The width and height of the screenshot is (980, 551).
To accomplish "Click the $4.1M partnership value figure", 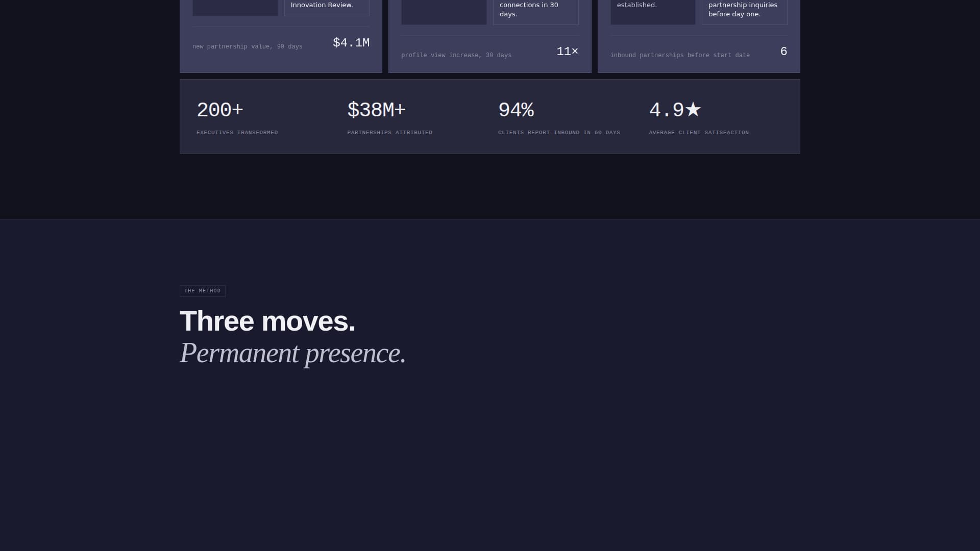I will (351, 43).
